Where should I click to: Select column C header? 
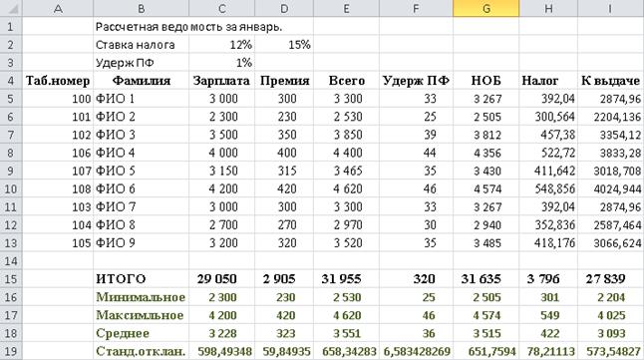[221, 8]
